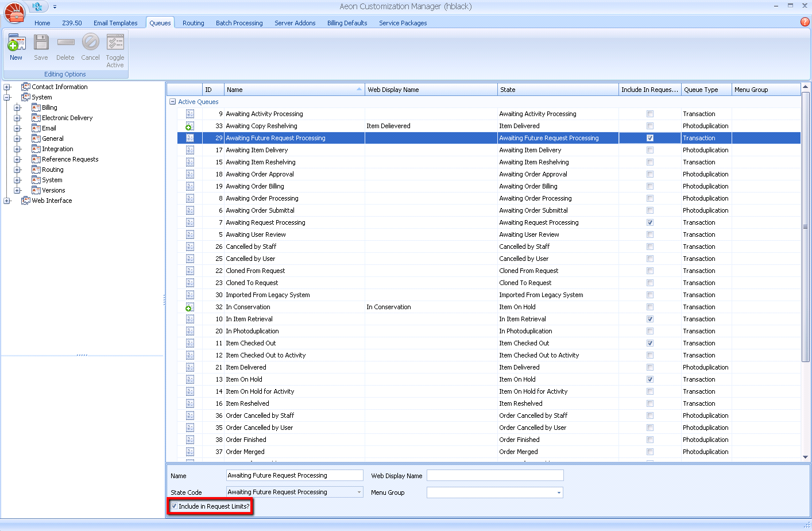
Task: Open the State Code dropdown
Action: coord(359,492)
